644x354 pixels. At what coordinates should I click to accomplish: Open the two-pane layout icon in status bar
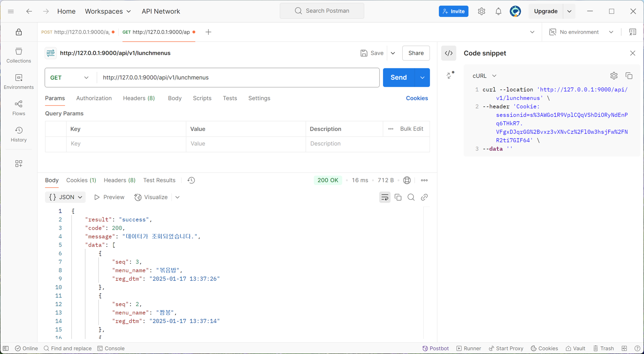pos(624,349)
